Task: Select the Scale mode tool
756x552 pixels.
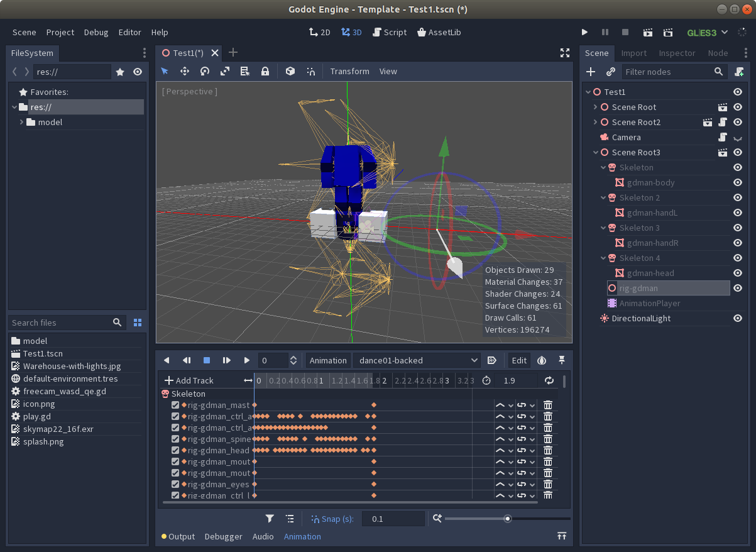Action: [224, 71]
